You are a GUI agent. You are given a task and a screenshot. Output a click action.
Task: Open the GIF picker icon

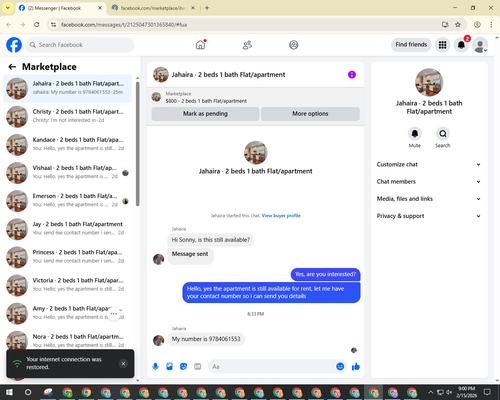[x=198, y=367]
